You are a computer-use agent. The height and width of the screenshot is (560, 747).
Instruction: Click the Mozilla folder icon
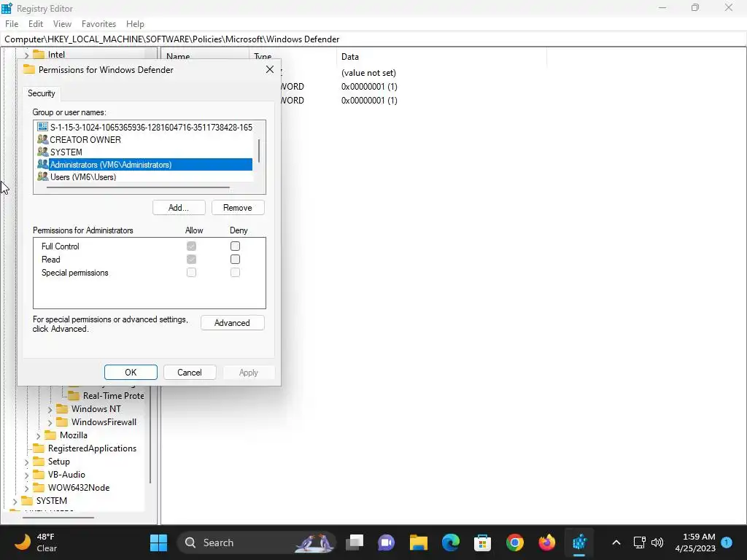tap(50, 435)
